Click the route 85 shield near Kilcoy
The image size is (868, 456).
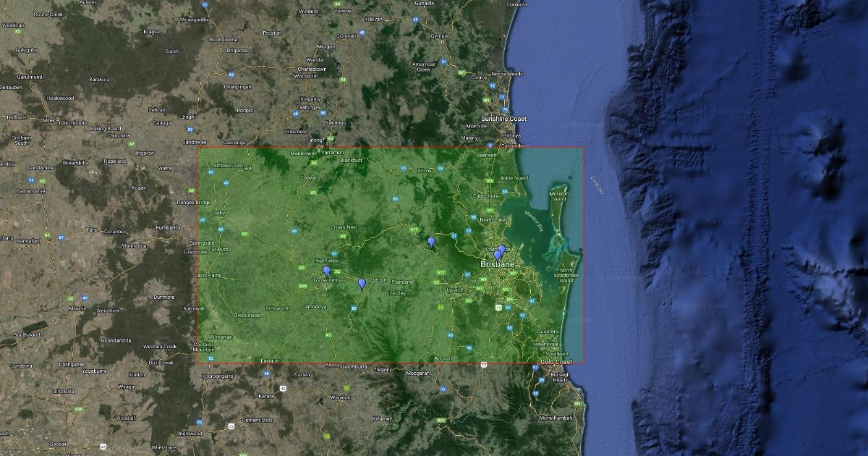(403, 168)
